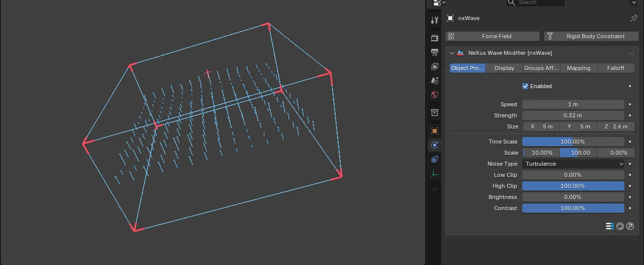The height and width of the screenshot is (265, 644).
Task: Open the Tool properties tab
Action: [x=435, y=20]
